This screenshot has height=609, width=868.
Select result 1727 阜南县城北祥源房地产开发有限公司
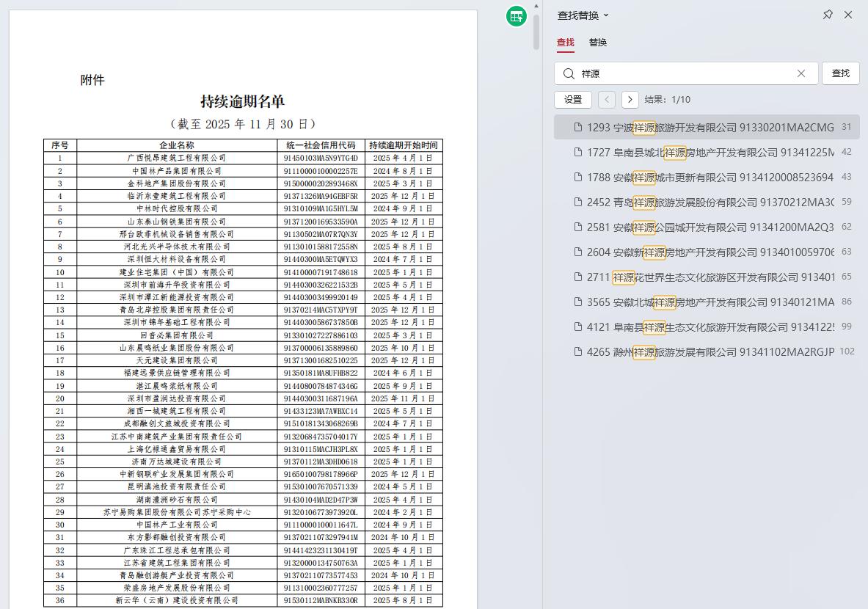click(x=707, y=153)
